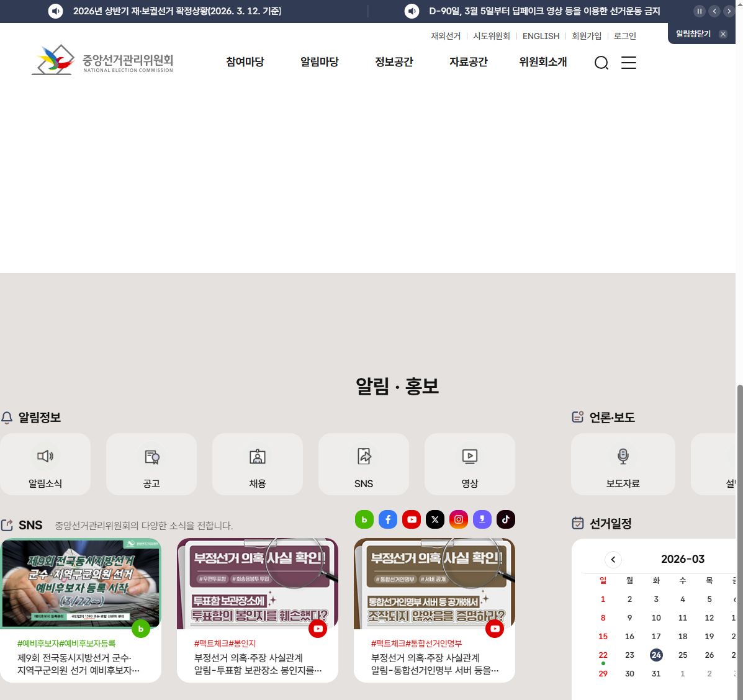Screen dimensions: 743x700
Task: Follow the 시도위원회 top link
Action: pos(492,36)
